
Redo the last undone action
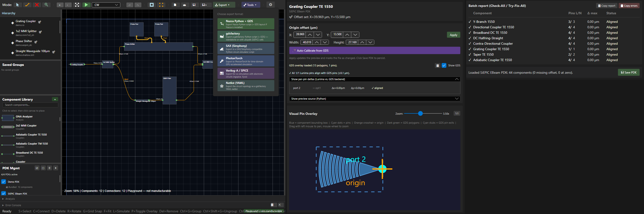[138, 5]
